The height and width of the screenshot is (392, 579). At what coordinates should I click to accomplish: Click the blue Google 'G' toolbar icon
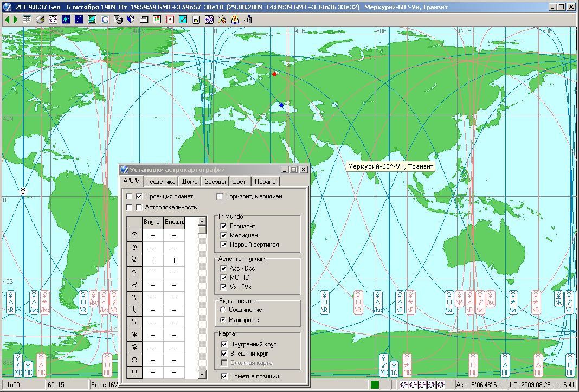tap(105, 20)
